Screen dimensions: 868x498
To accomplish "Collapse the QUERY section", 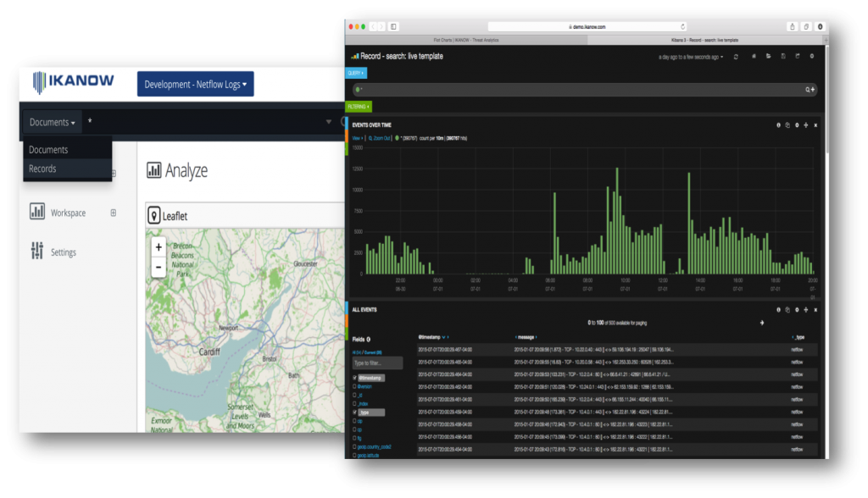I will (356, 73).
